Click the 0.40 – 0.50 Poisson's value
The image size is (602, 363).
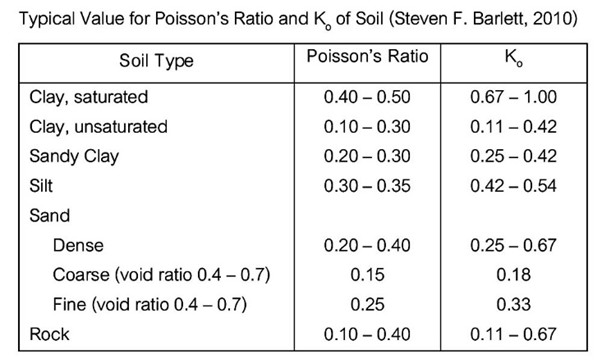point(367,97)
